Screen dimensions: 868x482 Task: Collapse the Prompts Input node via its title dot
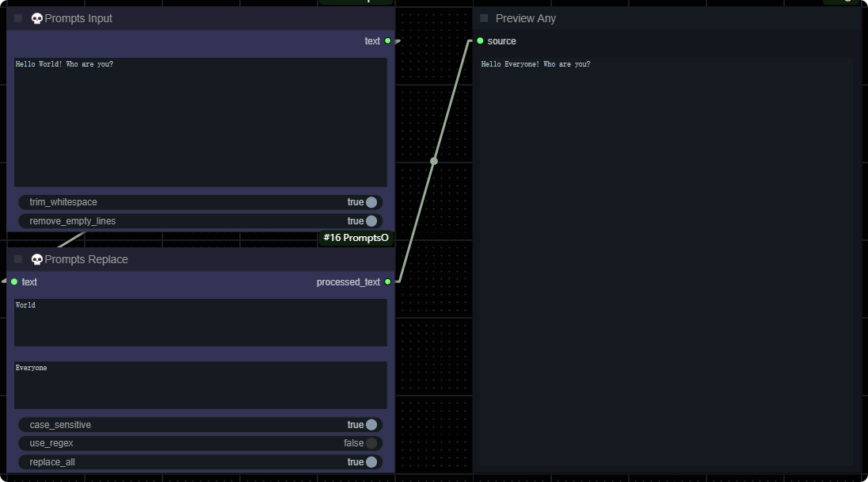click(18, 18)
